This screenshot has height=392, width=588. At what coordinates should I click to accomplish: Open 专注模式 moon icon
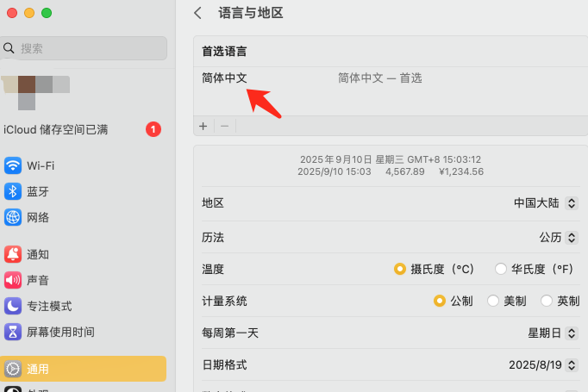click(13, 306)
